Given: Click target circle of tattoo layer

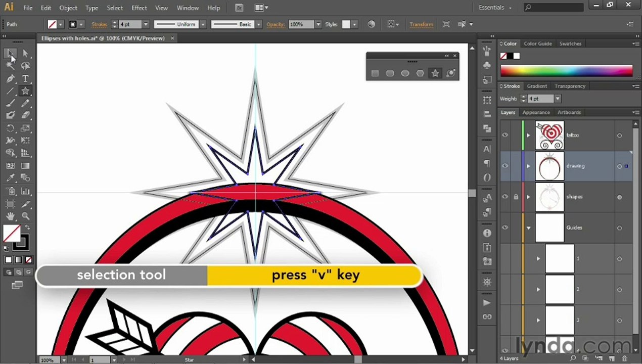Looking at the screenshot, I should click(620, 135).
